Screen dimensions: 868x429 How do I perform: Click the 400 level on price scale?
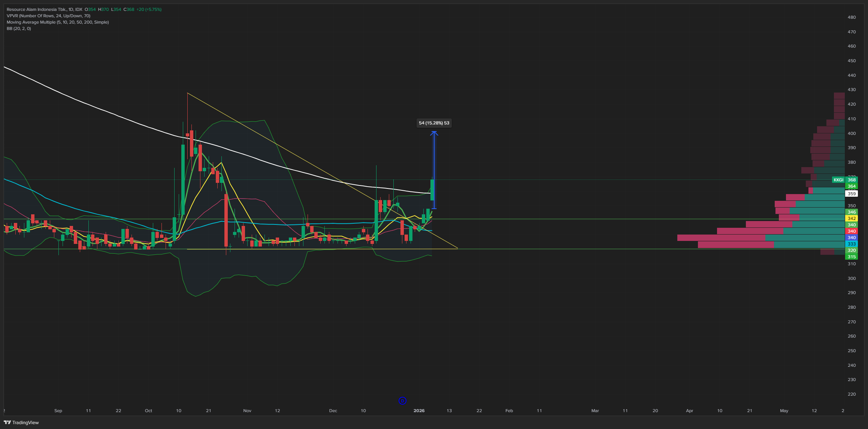(852, 133)
